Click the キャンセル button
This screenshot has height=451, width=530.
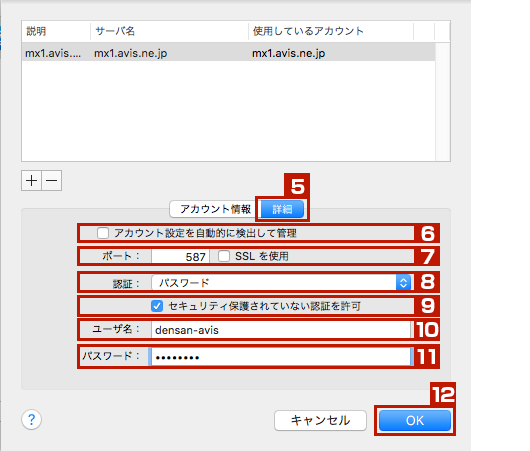coord(320,421)
